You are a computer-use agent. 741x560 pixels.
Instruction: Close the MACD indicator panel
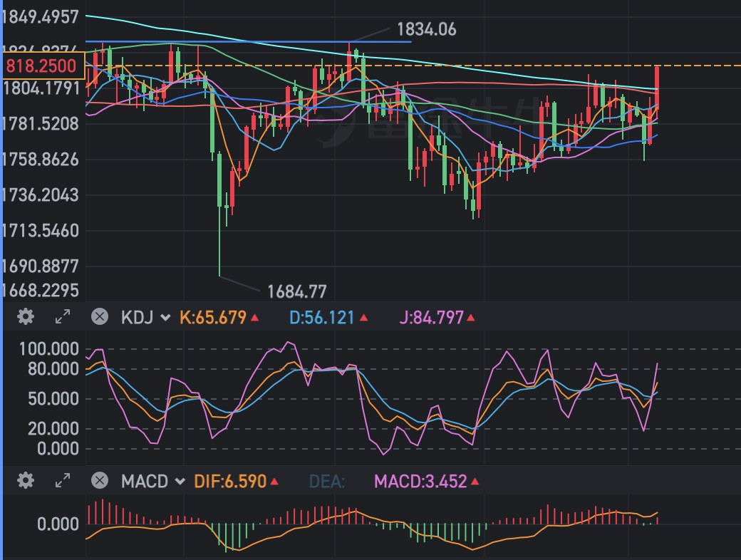(x=100, y=481)
